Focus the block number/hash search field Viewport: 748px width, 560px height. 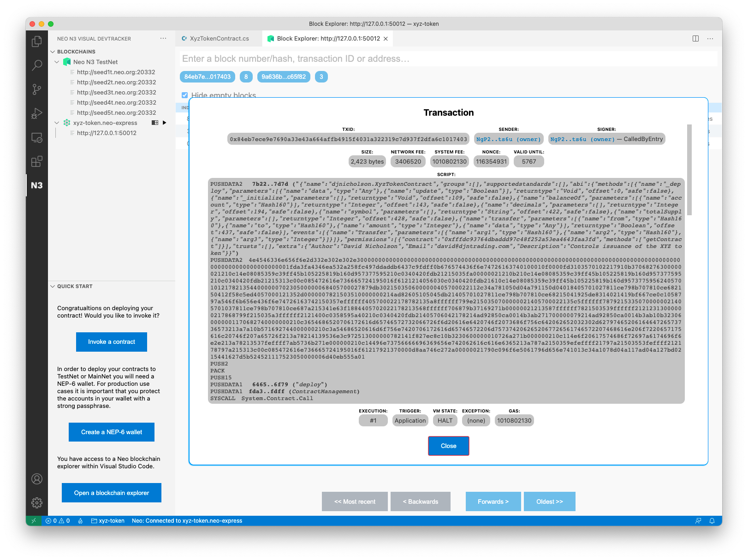pos(448,59)
